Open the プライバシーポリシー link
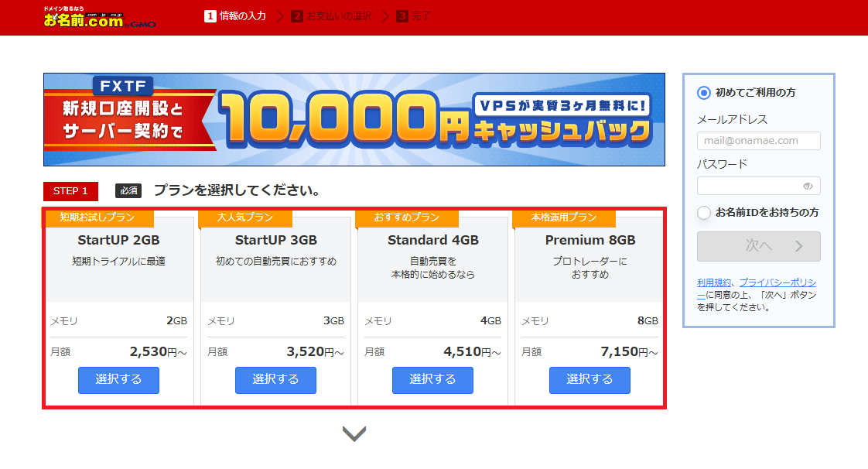The width and height of the screenshot is (868, 469). [777, 283]
